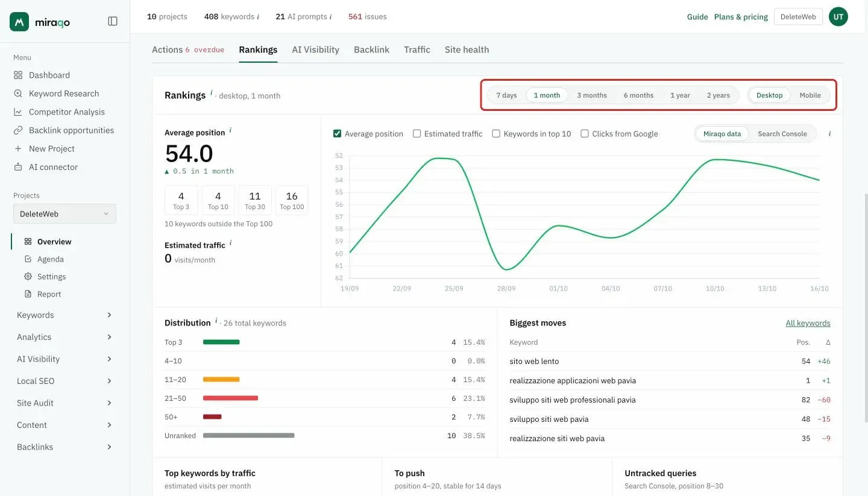Switch the data source to Search Console

tap(782, 134)
